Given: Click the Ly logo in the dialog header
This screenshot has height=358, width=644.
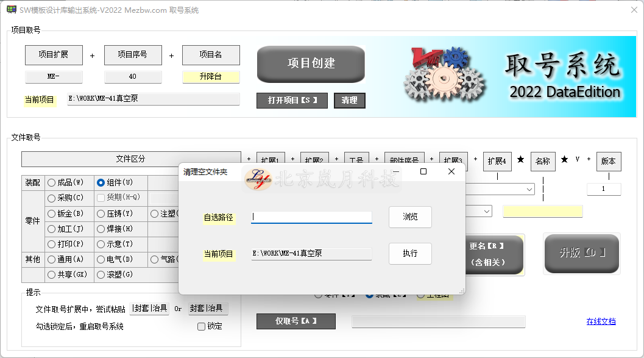Looking at the screenshot, I should [258, 179].
